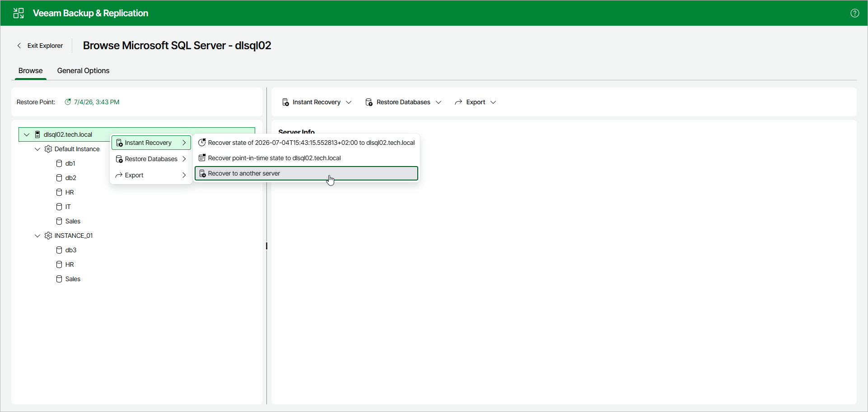
Task: Click the Browse Microsoft SQL Server - dlsql02 heading
Action: tap(177, 46)
